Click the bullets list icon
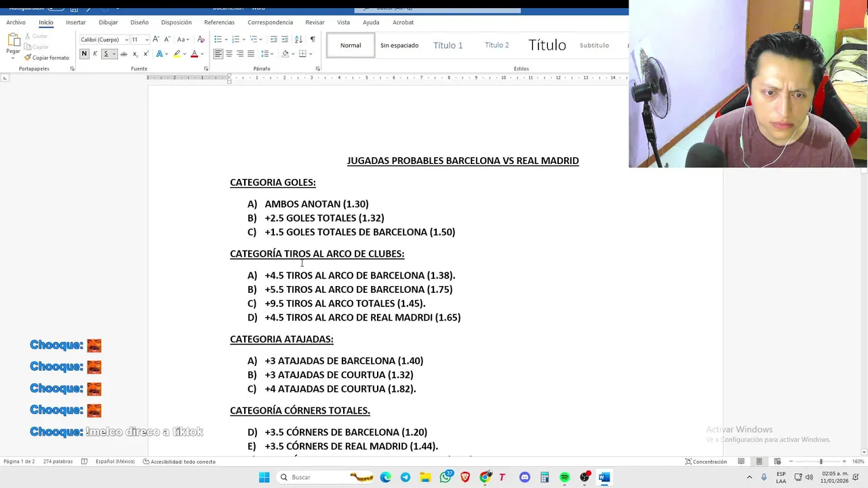Viewport: 868px width, 488px height. point(218,39)
